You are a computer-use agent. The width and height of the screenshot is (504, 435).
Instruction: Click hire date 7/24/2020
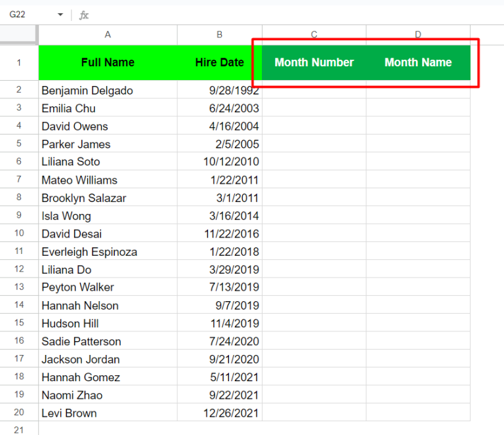point(220,341)
